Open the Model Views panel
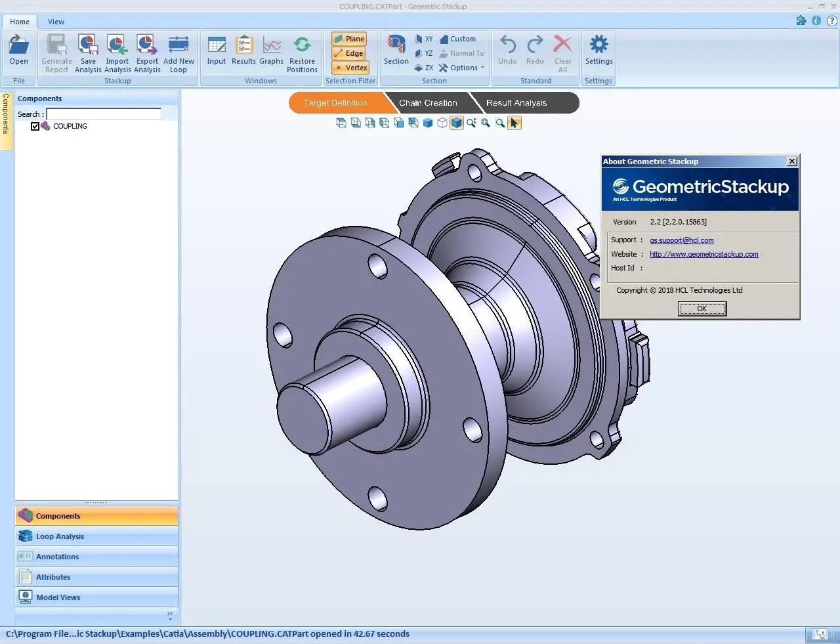This screenshot has height=644, width=840. tap(96, 597)
